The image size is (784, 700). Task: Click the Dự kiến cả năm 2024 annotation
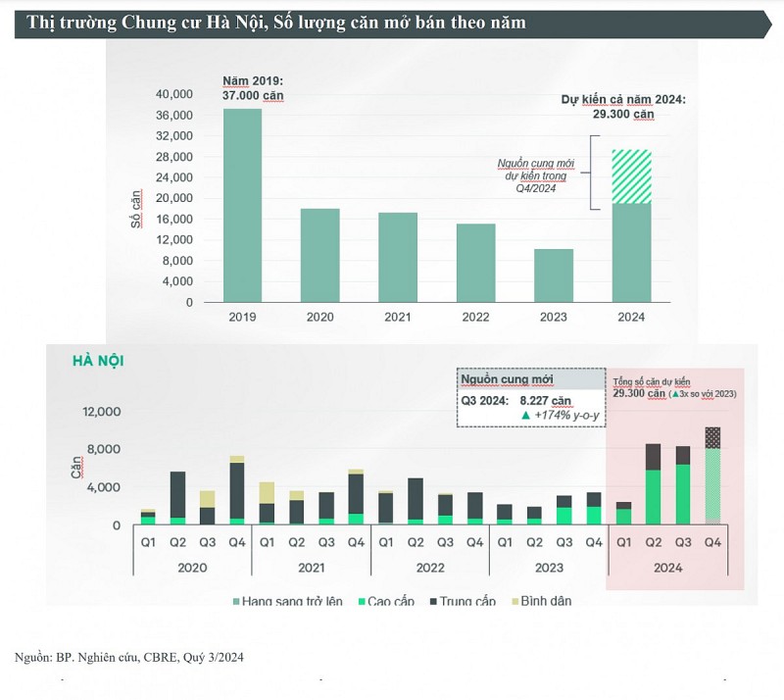(623, 107)
